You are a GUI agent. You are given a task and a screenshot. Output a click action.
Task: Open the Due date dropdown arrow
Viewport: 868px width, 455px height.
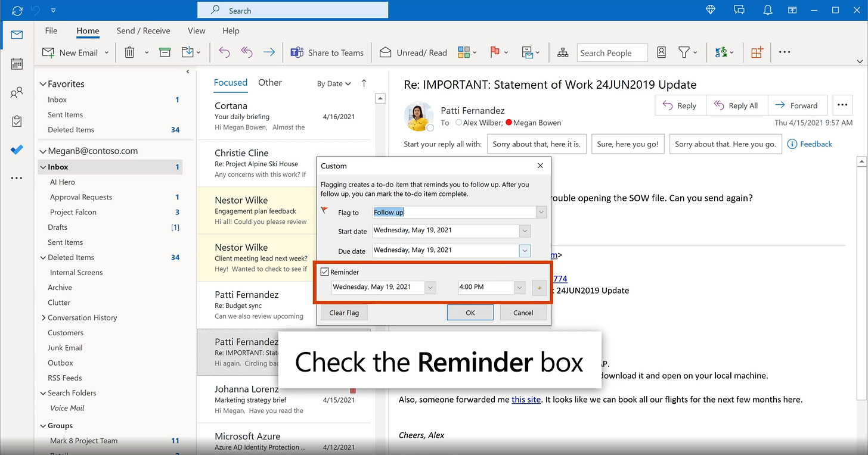pyautogui.click(x=525, y=251)
